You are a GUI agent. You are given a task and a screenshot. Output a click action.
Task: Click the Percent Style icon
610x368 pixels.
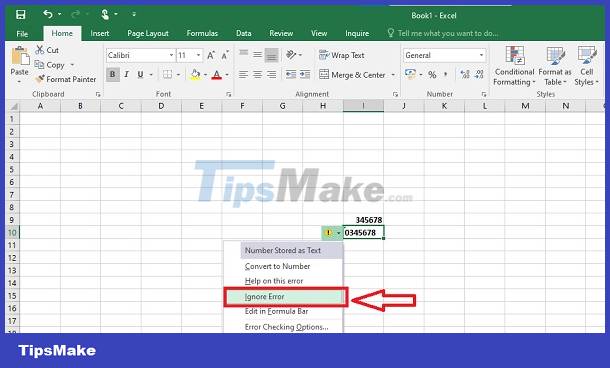pos(432,74)
